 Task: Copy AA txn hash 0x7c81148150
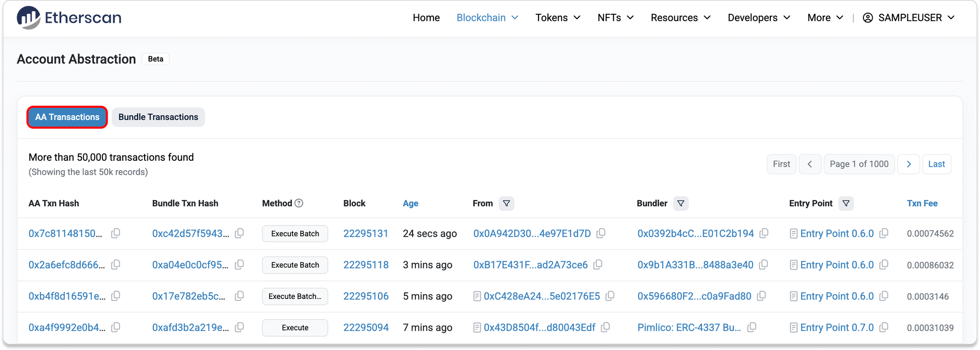[x=116, y=233]
